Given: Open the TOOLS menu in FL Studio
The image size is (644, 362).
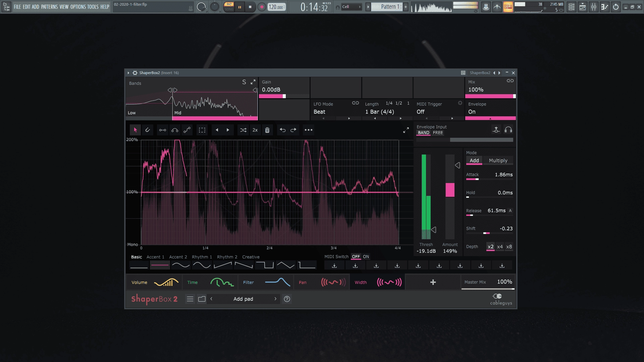Looking at the screenshot, I should click(x=93, y=7).
